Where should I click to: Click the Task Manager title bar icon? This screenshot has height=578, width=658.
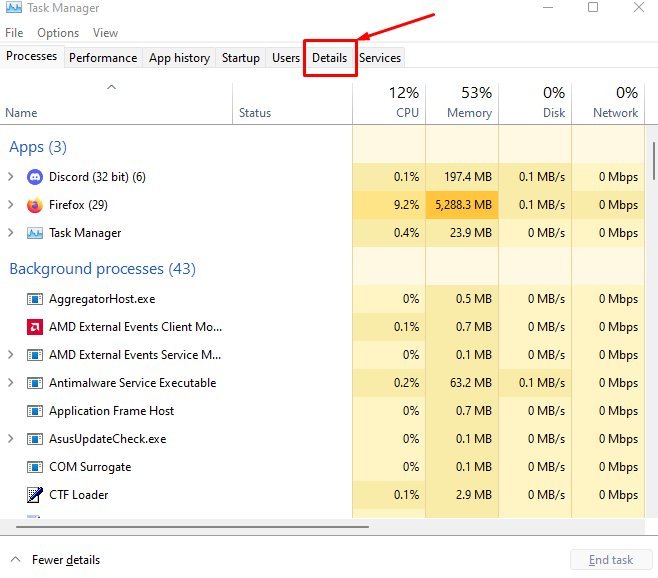point(13,7)
